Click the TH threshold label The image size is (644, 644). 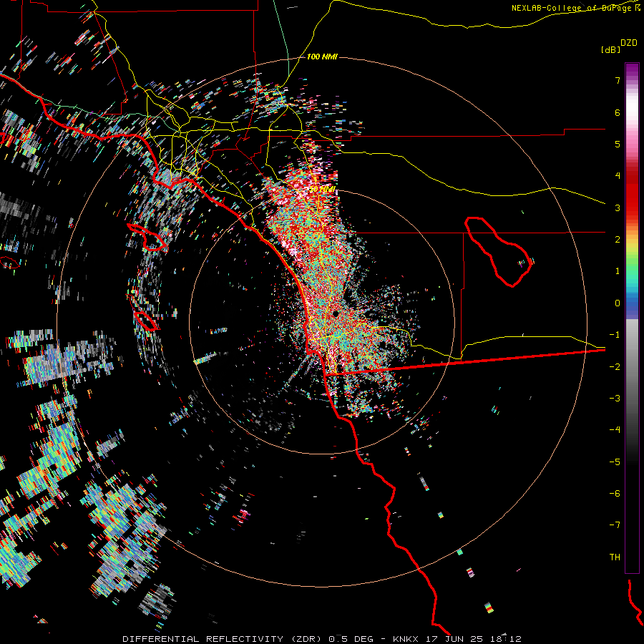[x=615, y=557]
